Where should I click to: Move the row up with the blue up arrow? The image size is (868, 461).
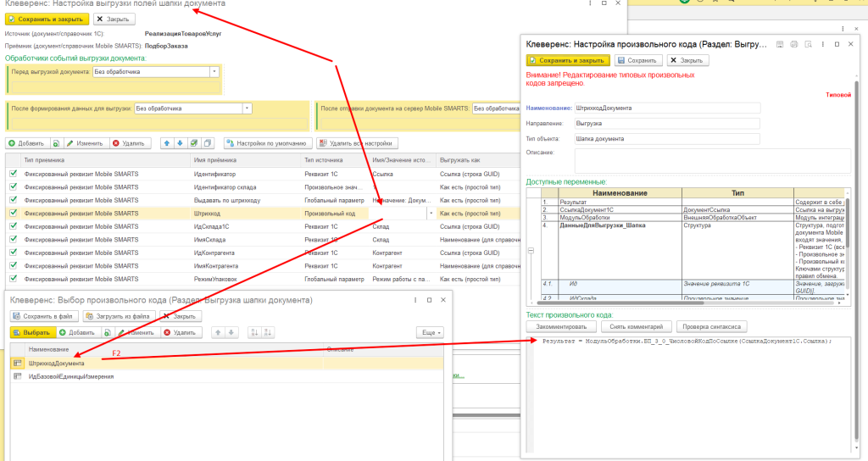167,143
